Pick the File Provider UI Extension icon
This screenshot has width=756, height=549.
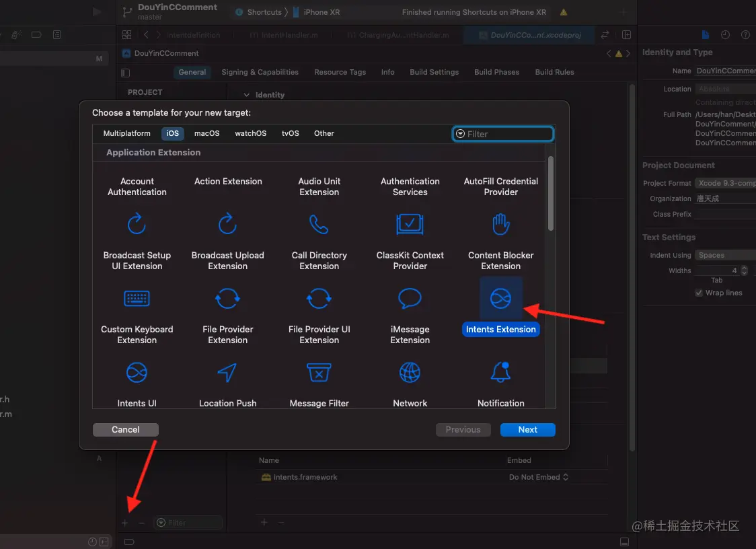(x=319, y=299)
